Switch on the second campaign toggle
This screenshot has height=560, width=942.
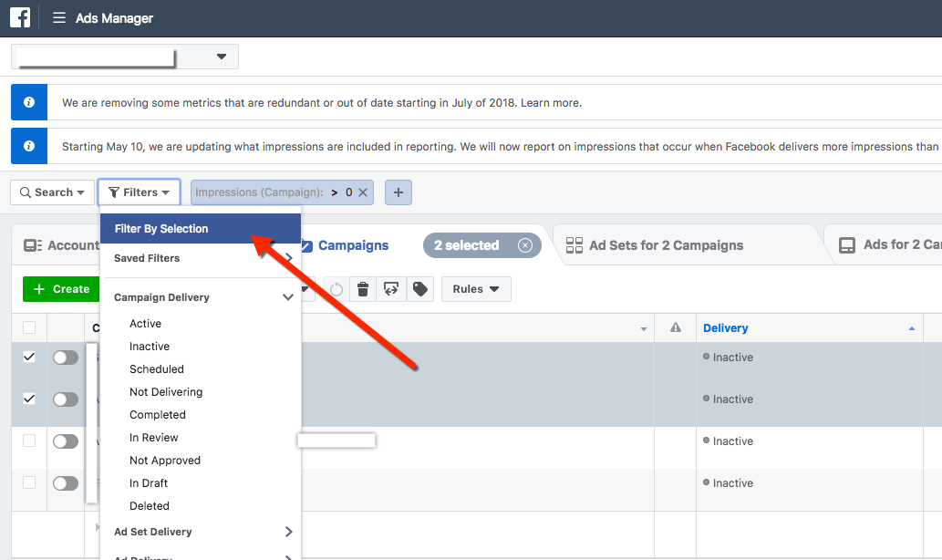coord(66,399)
